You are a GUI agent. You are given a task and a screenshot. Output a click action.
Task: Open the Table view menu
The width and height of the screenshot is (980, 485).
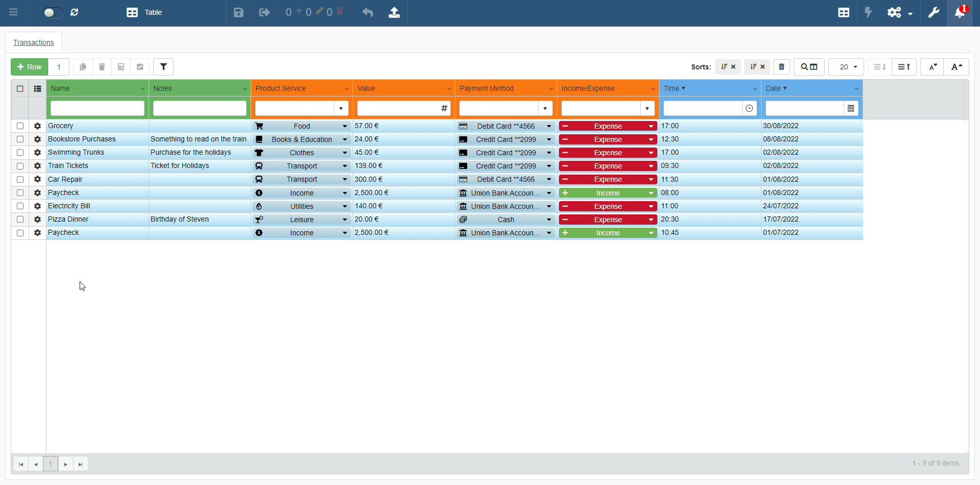(x=144, y=12)
